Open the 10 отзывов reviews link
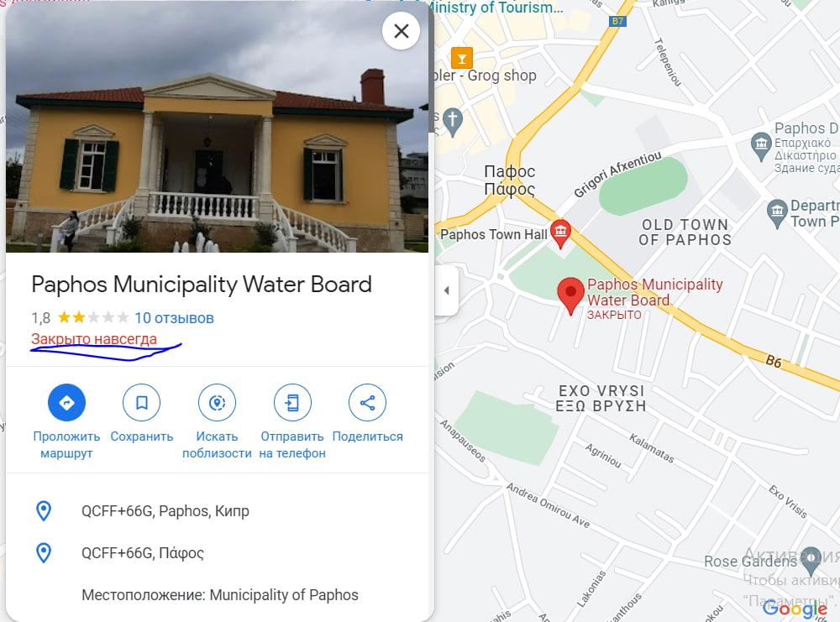The image size is (840, 622). click(x=174, y=318)
